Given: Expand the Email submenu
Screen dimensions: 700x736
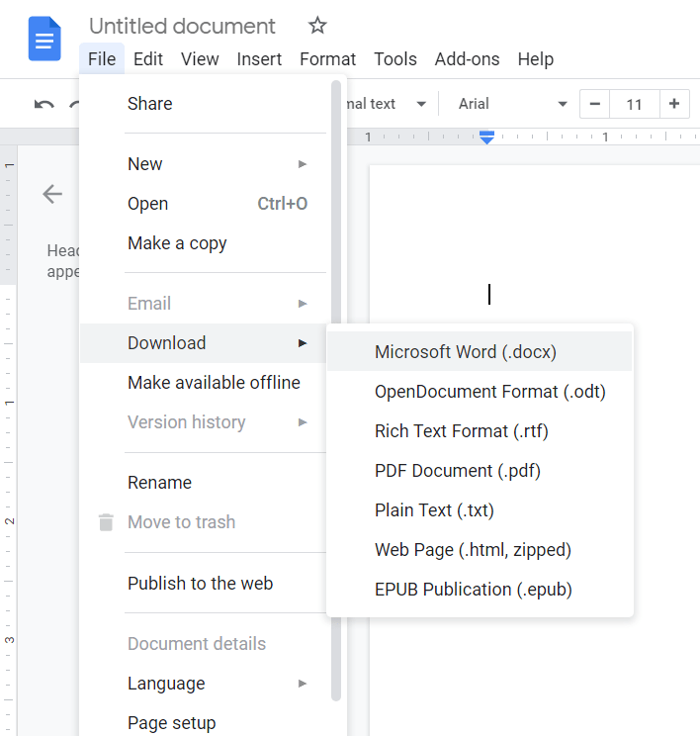Looking at the screenshot, I should click(203, 304).
